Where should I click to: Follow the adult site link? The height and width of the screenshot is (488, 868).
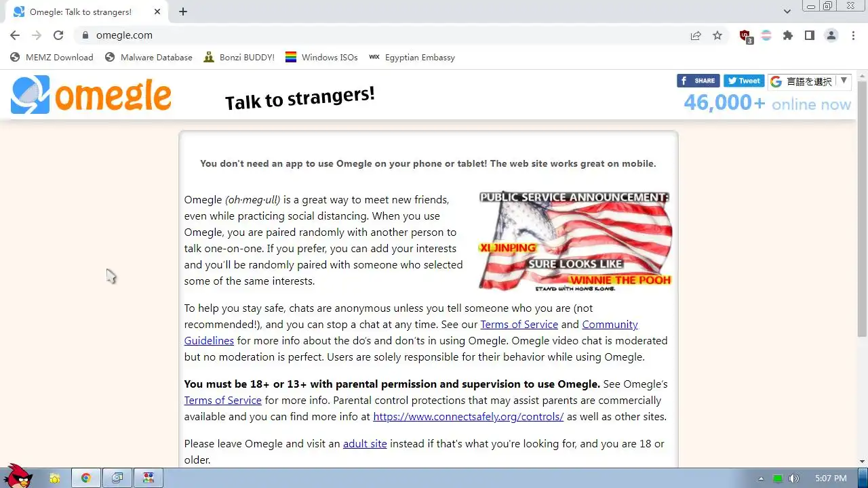(365, 443)
